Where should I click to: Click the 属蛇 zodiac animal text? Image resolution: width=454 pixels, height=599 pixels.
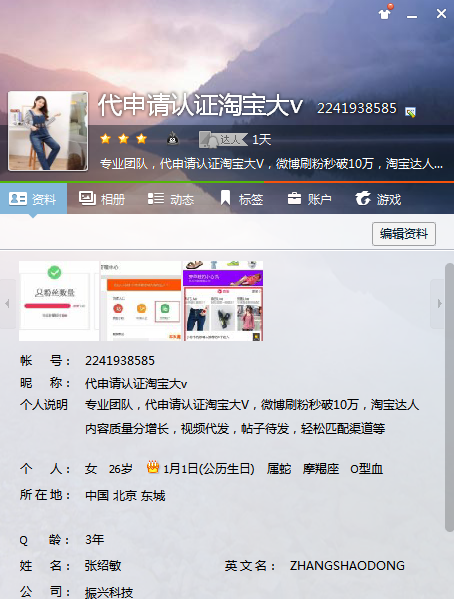click(279, 468)
